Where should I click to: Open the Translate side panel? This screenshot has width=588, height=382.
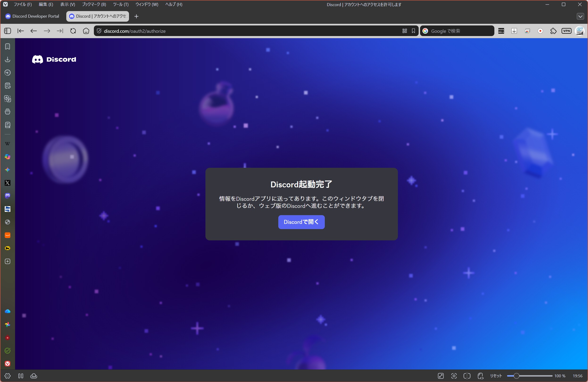(x=8, y=99)
